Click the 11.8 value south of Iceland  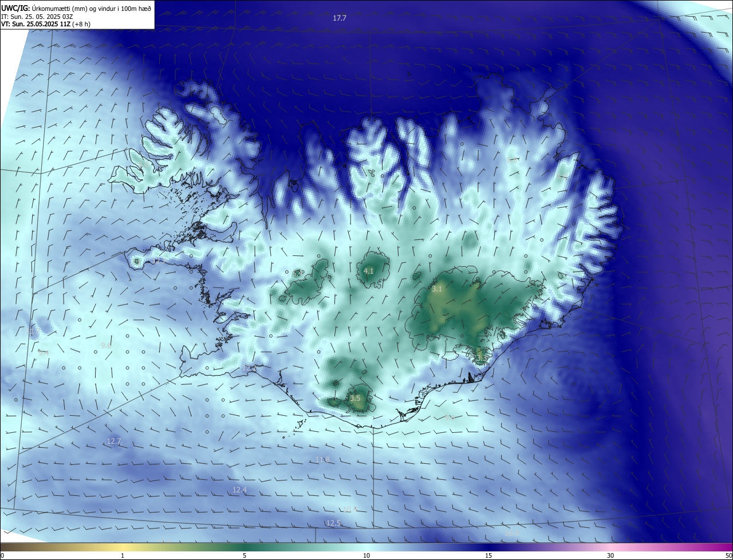(x=322, y=459)
